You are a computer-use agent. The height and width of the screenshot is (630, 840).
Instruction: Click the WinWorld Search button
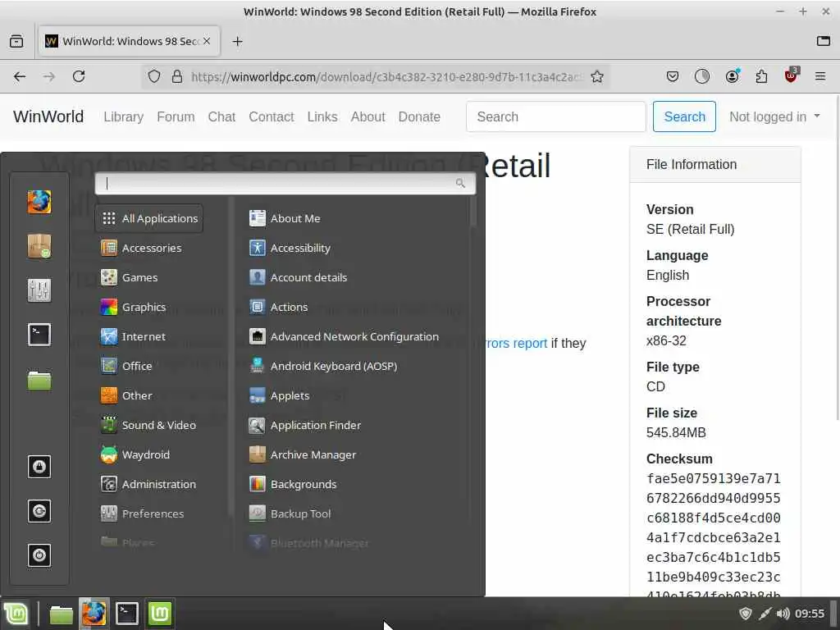click(x=684, y=116)
